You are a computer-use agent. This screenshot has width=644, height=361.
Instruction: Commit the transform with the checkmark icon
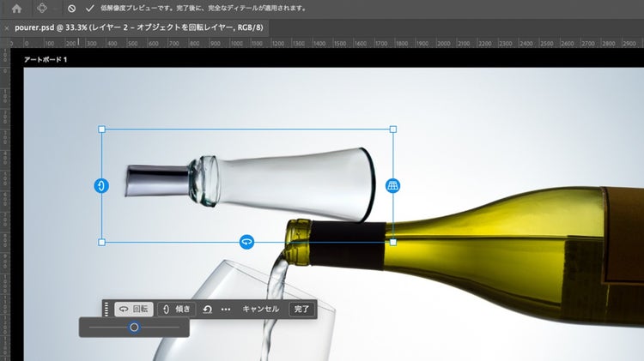[x=90, y=9]
